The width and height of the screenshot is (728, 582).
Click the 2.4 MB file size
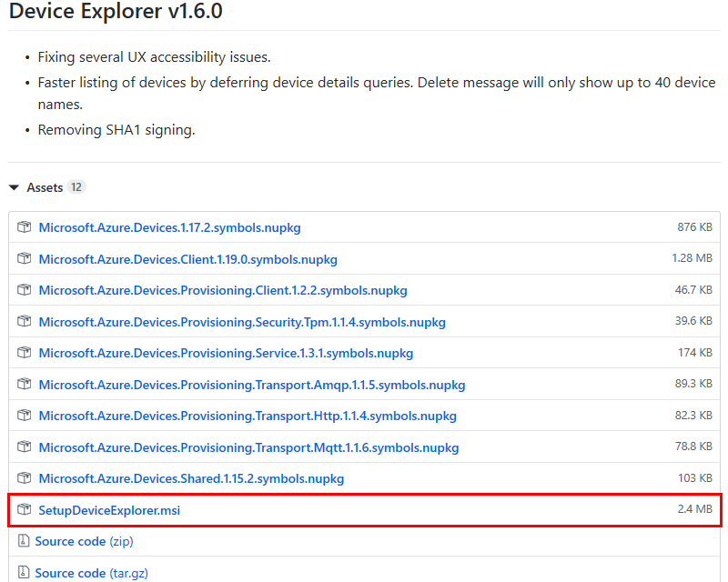pos(694,508)
